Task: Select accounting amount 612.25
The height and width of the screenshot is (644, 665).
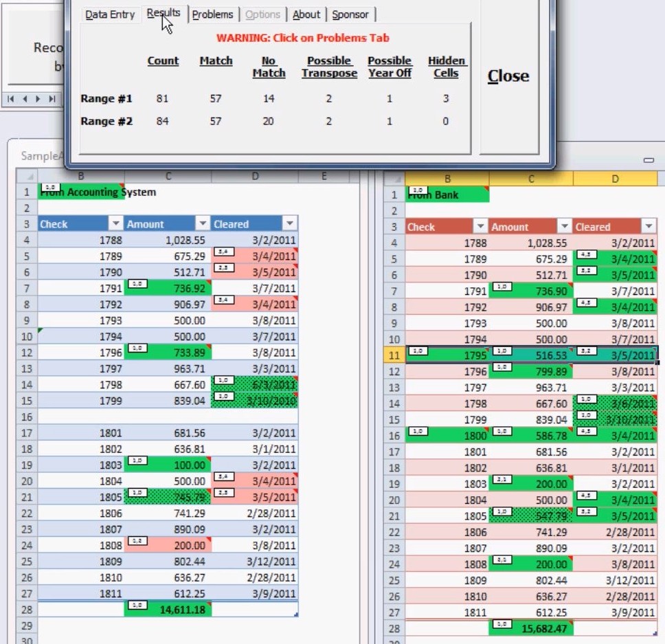Action: point(168,594)
